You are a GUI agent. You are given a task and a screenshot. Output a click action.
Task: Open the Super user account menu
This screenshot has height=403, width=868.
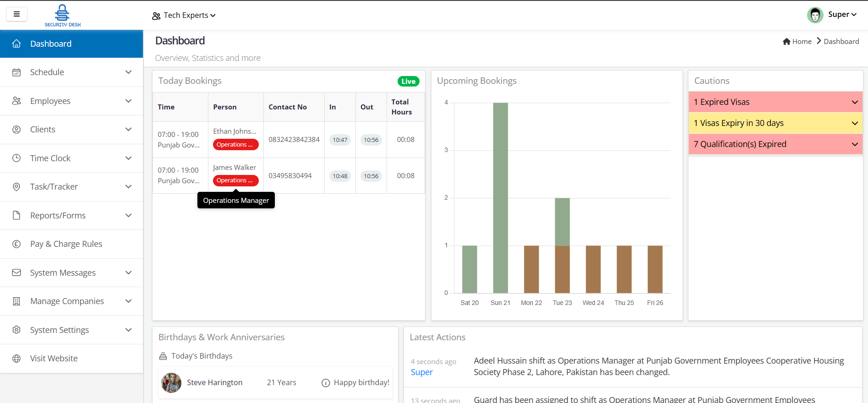pos(832,15)
